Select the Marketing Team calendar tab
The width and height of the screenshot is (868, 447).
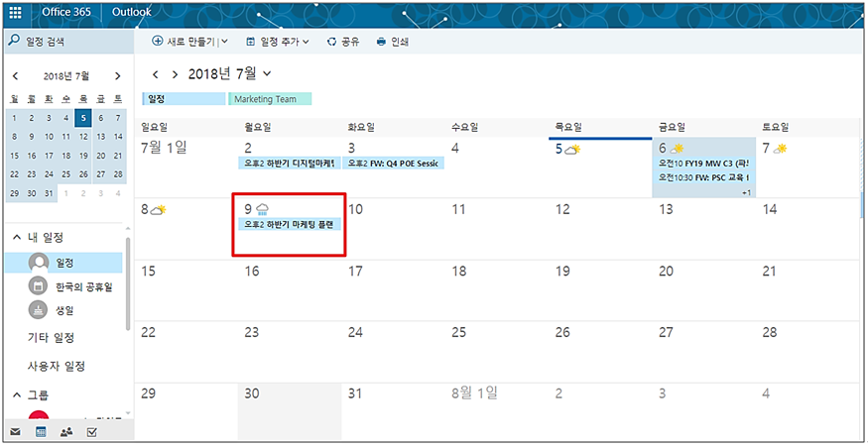(270, 99)
